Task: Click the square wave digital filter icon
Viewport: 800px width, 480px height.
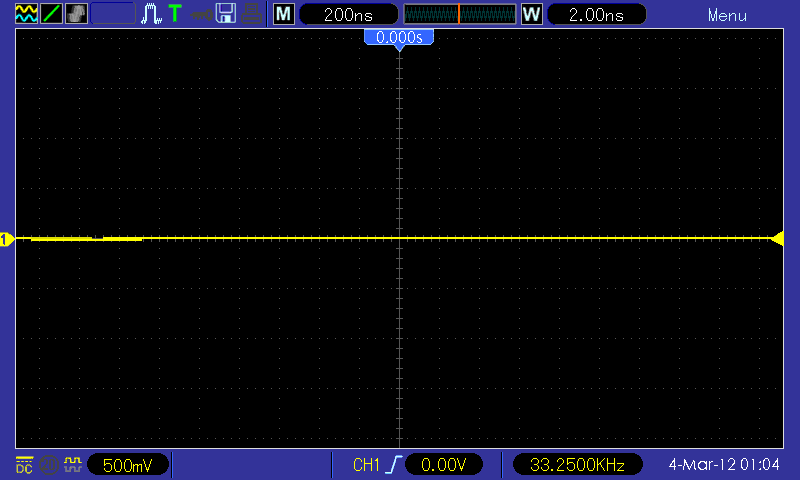Action: coord(73,465)
